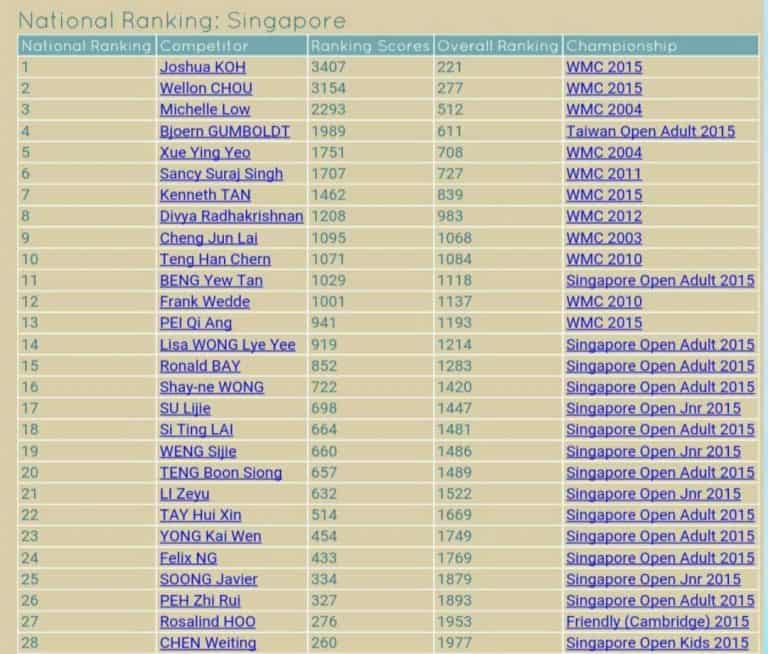Open Shay-ne WONG profile
Viewport: 768px width, 654px height.
click(212, 387)
